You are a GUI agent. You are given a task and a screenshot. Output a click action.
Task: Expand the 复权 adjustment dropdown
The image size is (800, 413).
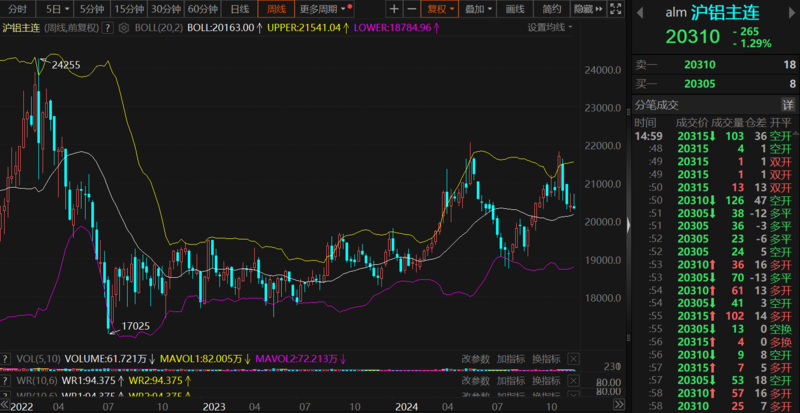click(x=438, y=9)
